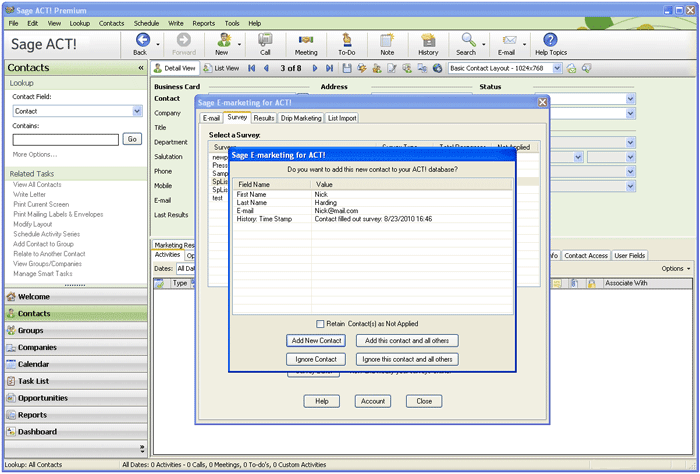The image size is (700, 474).
Task: Open Dashboard in the navigation bar
Action: (76, 432)
